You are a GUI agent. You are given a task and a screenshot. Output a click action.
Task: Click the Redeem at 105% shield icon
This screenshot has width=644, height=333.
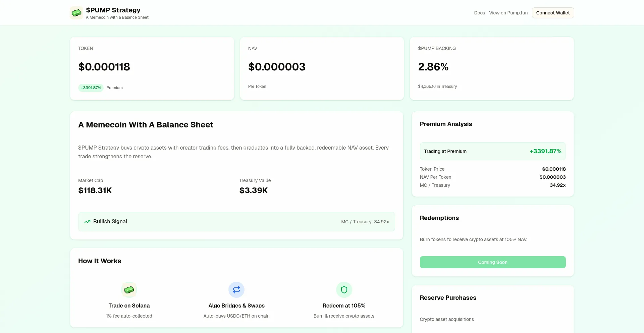(x=344, y=290)
